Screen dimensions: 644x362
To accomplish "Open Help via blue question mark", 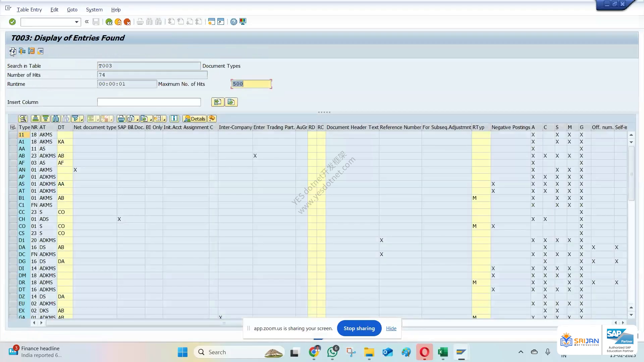I will click(234, 22).
